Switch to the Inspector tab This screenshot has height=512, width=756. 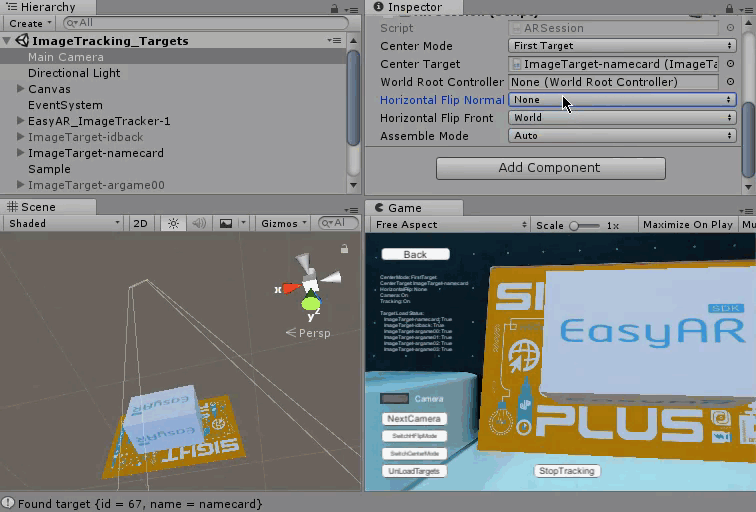(x=414, y=7)
